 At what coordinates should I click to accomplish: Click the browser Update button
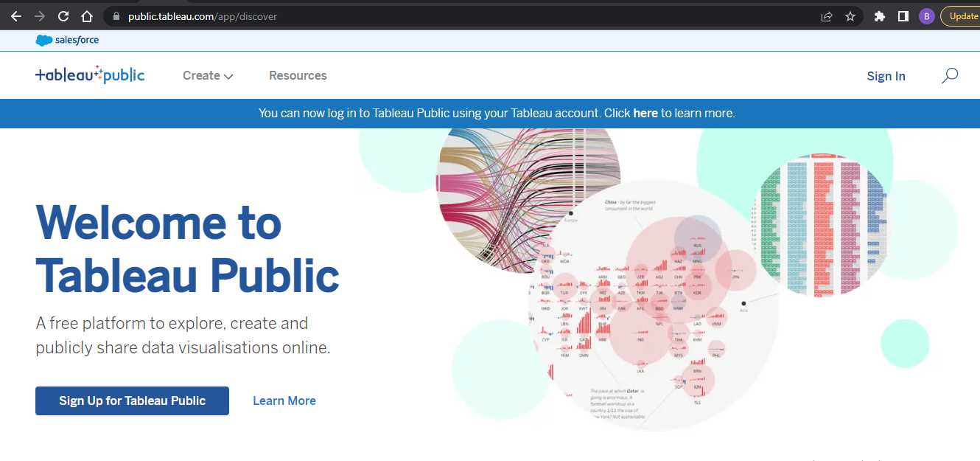[962, 16]
